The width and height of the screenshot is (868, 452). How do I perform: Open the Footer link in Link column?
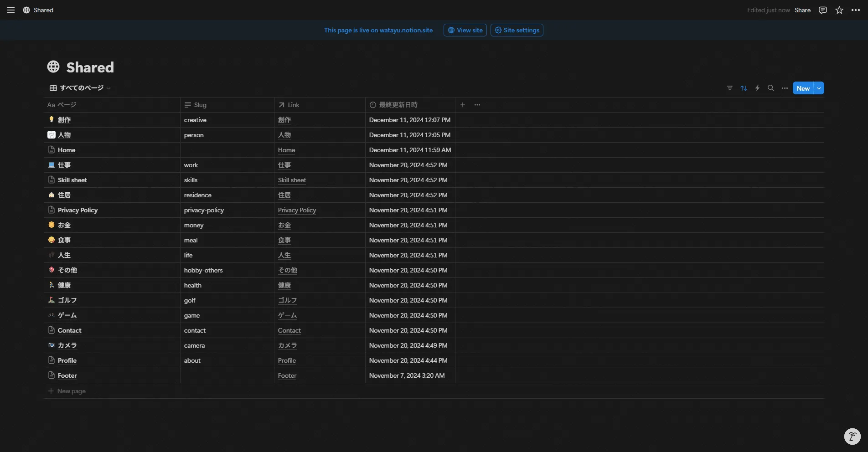[x=287, y=375]
